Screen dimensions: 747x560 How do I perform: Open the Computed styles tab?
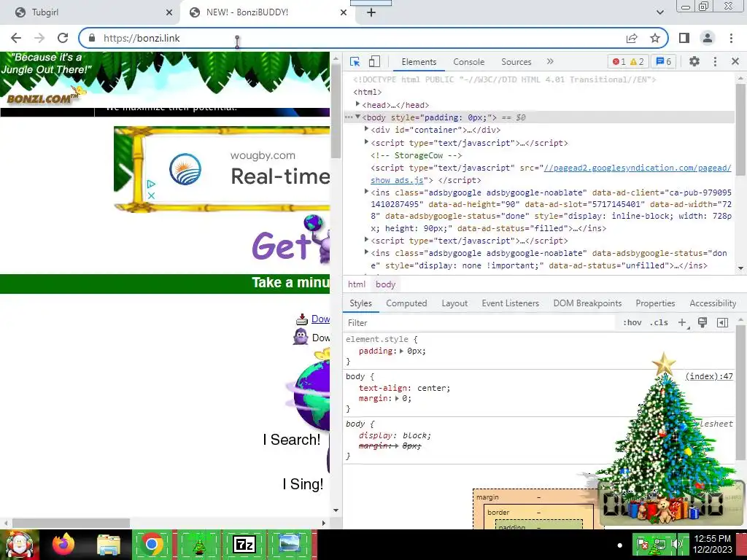[406, 303]
